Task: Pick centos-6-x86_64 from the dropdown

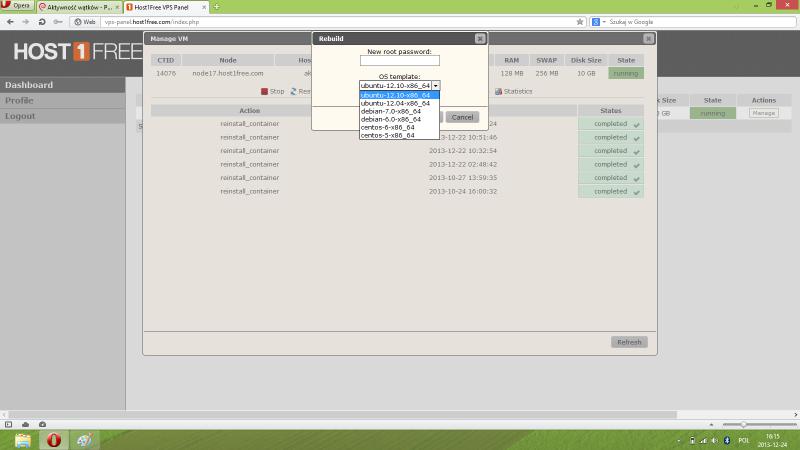Action: (388, 127)
